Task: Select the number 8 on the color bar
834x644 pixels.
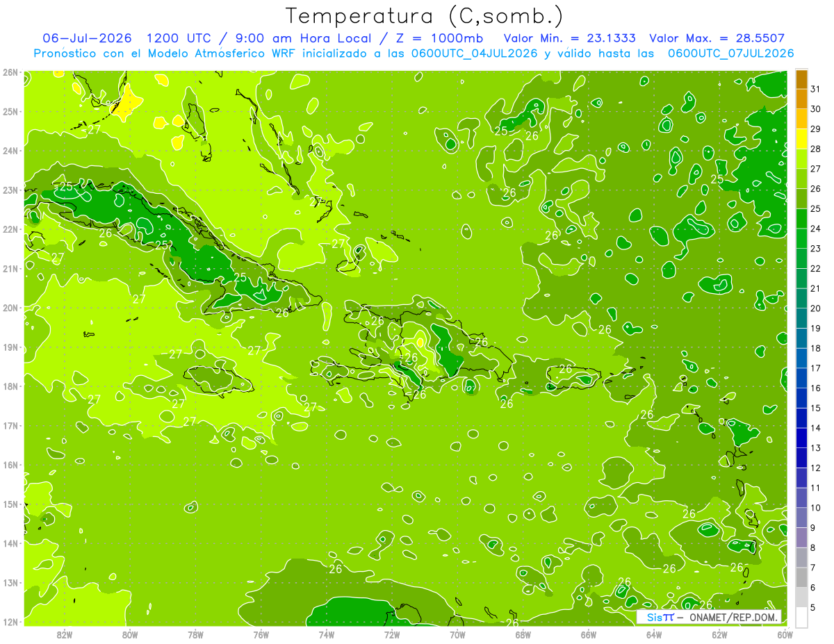Action: tap(813, 547)
